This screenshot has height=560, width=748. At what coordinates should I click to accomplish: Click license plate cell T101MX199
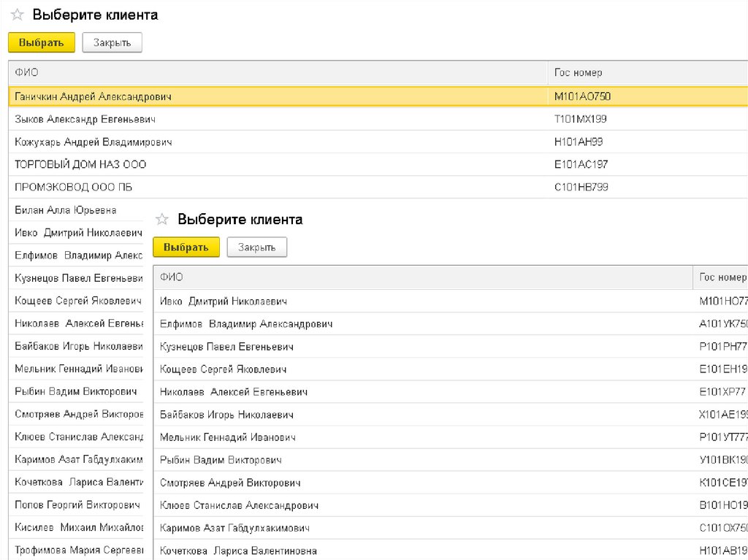pyautogui.click(x=581, y=119)
